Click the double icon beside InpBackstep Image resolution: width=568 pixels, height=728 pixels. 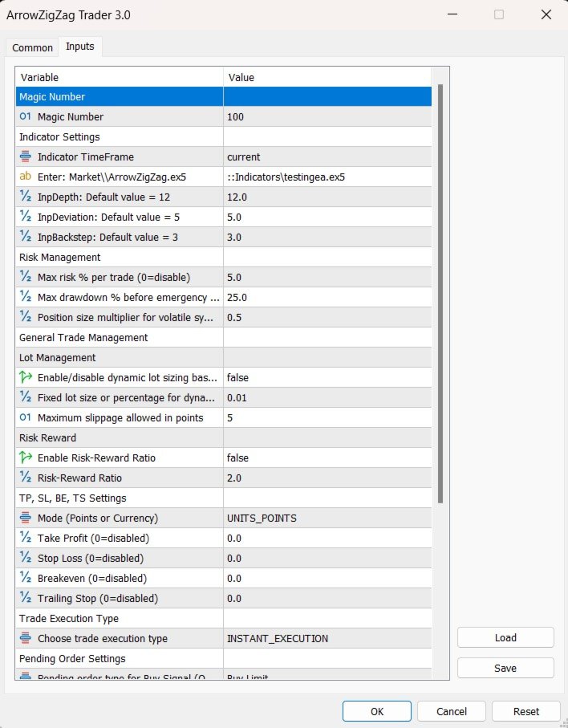(25, 236)
